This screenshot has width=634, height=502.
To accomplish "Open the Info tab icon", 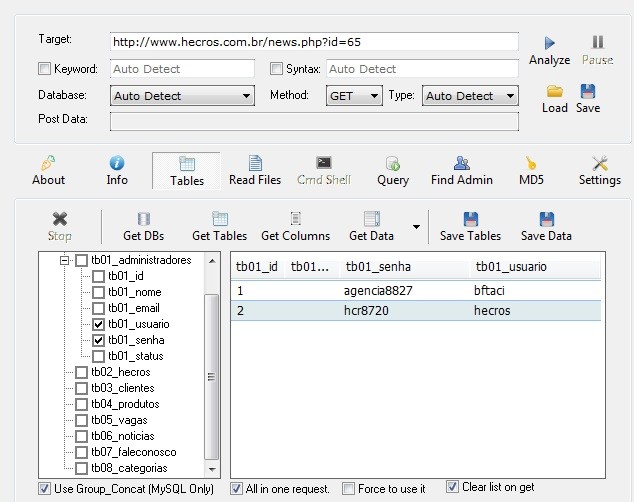I will pyautogui.click(x=117, y=163).
